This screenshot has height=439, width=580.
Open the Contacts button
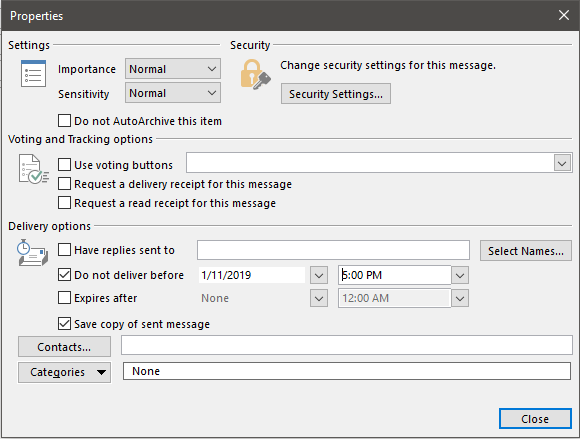[x=64, y=347]
